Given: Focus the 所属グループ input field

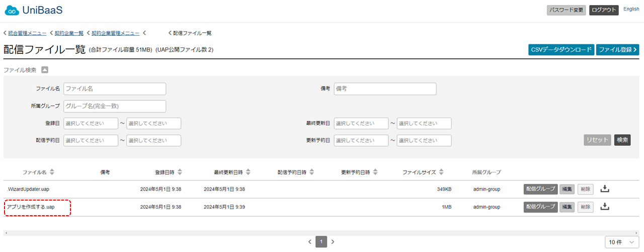Looking at the screenshot, I should pyautogui.click(x=115, y=106).
